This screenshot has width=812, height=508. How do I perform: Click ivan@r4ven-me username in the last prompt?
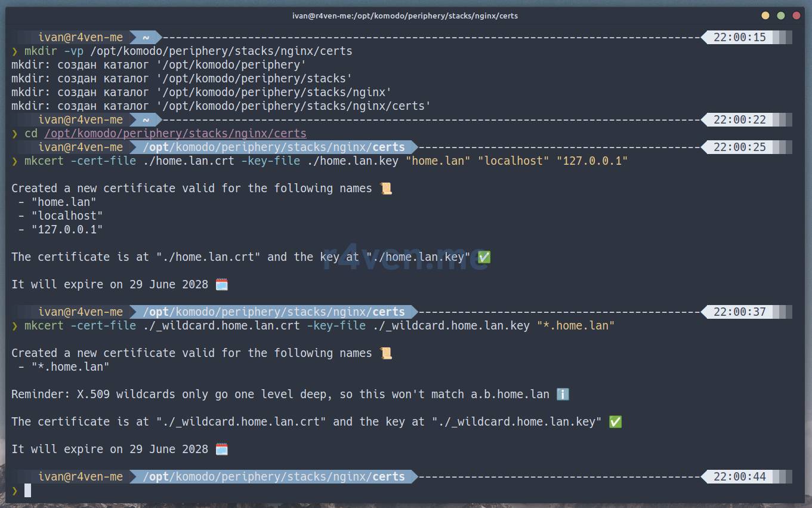(x=81, y=476)
